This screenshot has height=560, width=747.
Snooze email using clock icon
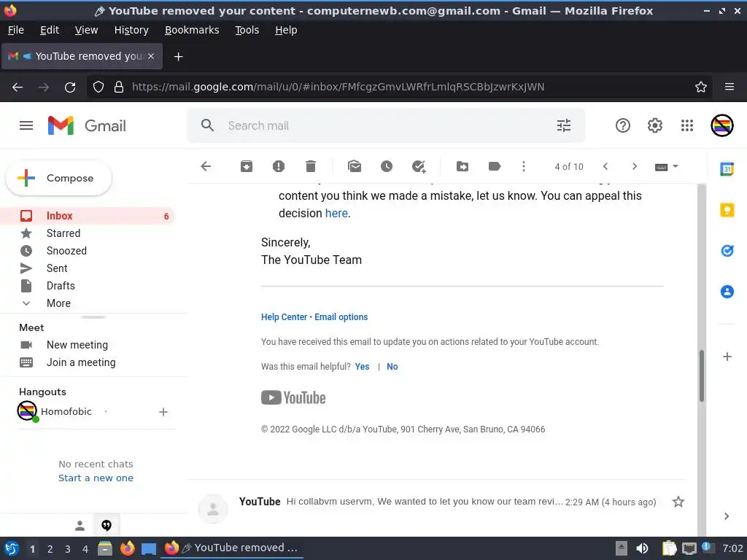pyautogui.click(x=387, y=166)
